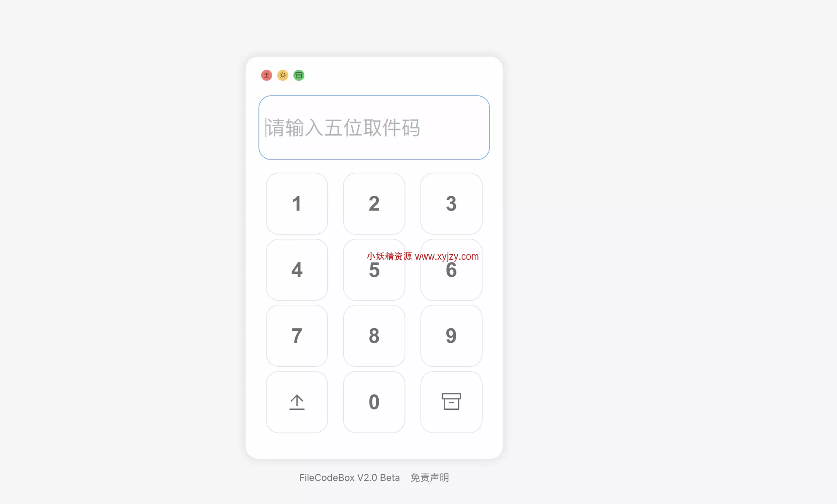Click digit 5 on the keypad

(x=373, y=269)
